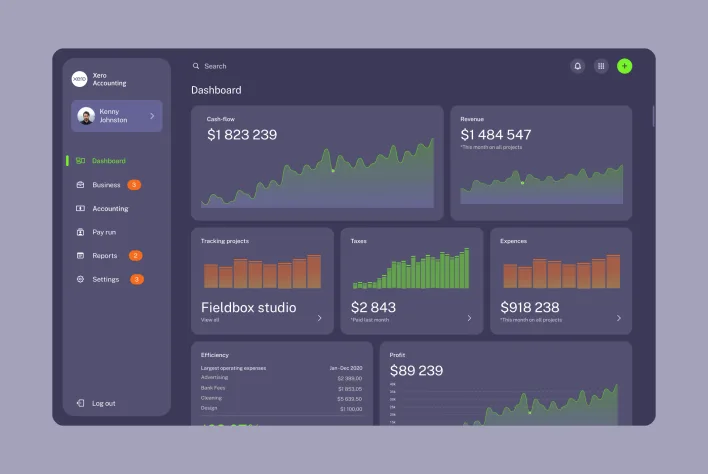This screenshot has width=708, height=474.
Task: Click the Log out link
Action: 103,403
